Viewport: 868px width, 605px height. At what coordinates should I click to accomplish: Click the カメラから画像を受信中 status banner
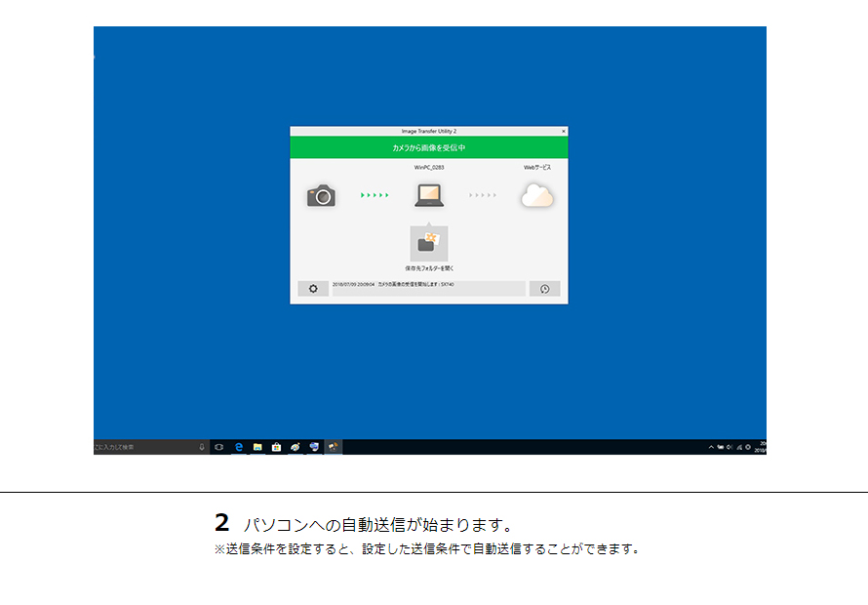427,146
